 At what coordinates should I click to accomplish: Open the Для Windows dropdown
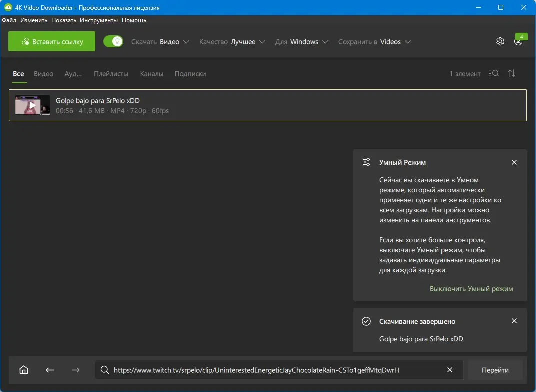coord(302,42)
